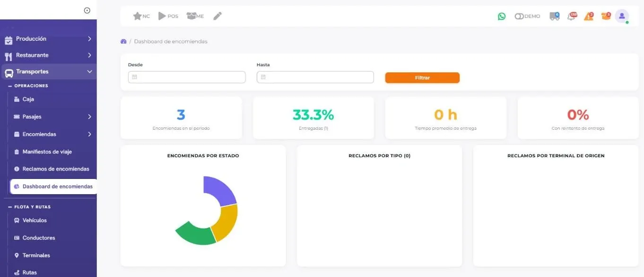Click the Filtrar button
Viewport: 644px width, 277px height.
[422, 78]
